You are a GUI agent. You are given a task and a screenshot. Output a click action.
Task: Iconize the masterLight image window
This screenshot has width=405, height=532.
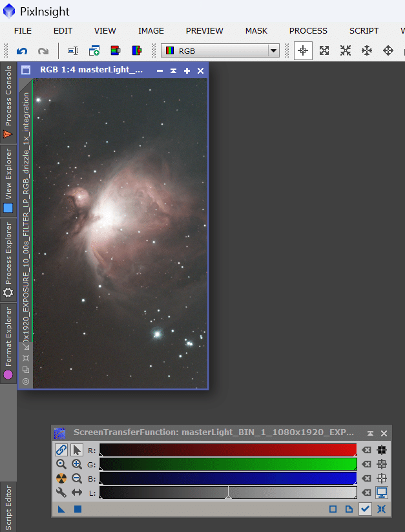point(160,70)
